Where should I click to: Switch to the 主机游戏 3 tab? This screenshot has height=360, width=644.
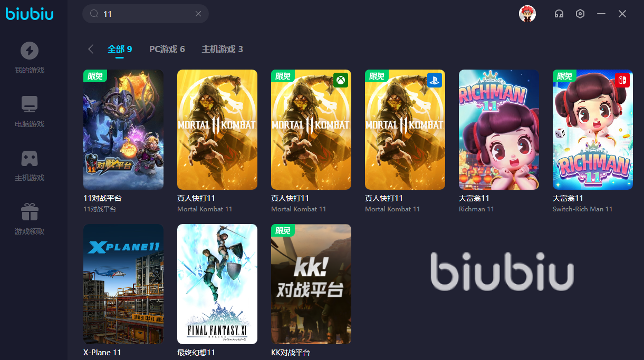tap(222, 49)
